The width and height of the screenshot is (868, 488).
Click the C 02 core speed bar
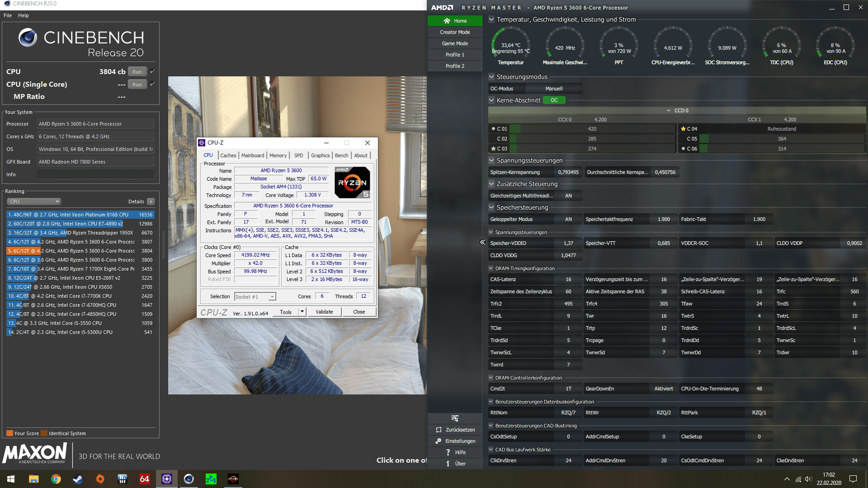[x=592, y=139]
